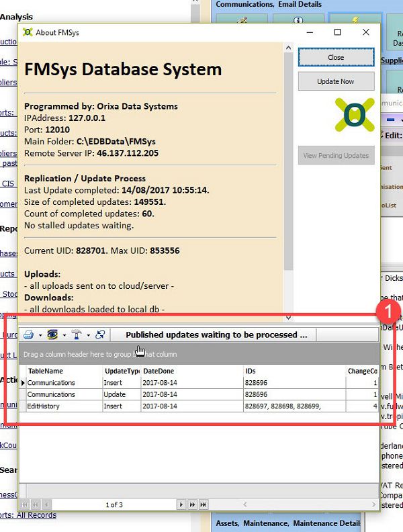Select the EditHistory row table name cell

[x=64, y=406]
